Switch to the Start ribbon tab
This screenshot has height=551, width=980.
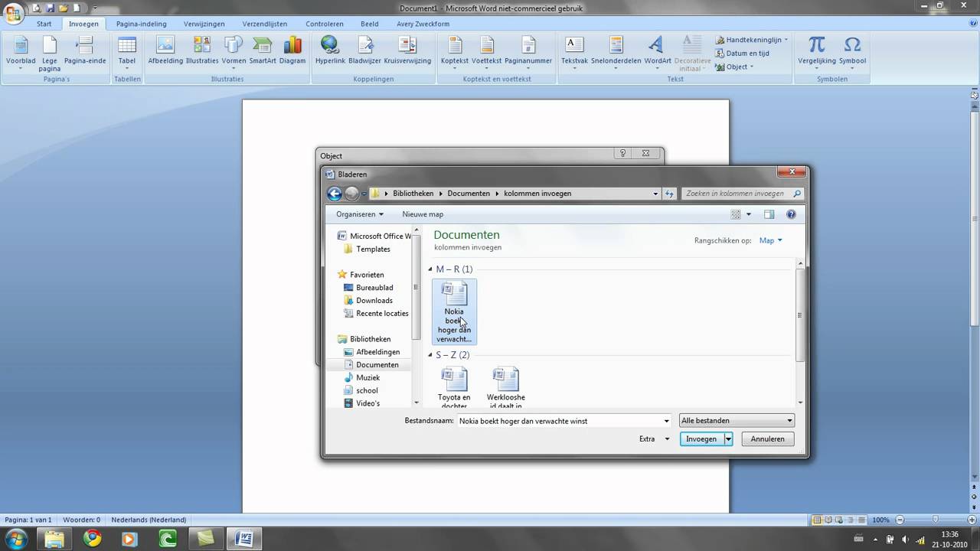[x=44, y=24]
